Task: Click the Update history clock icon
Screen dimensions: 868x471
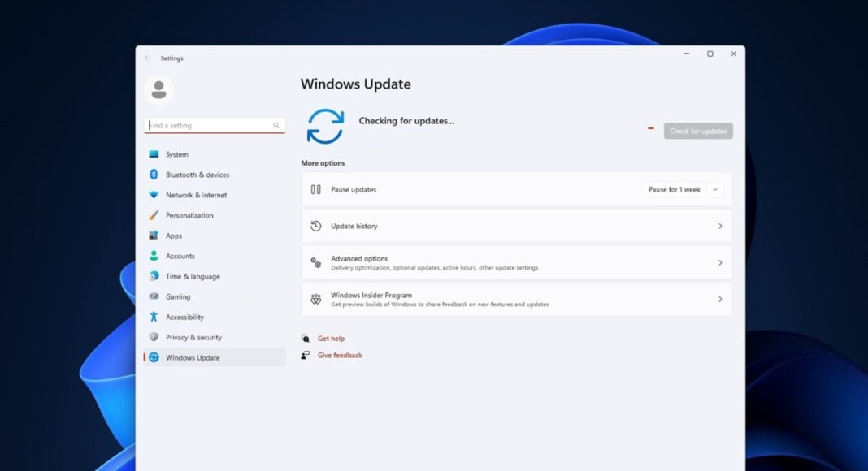Action: [x=315, y=226]
